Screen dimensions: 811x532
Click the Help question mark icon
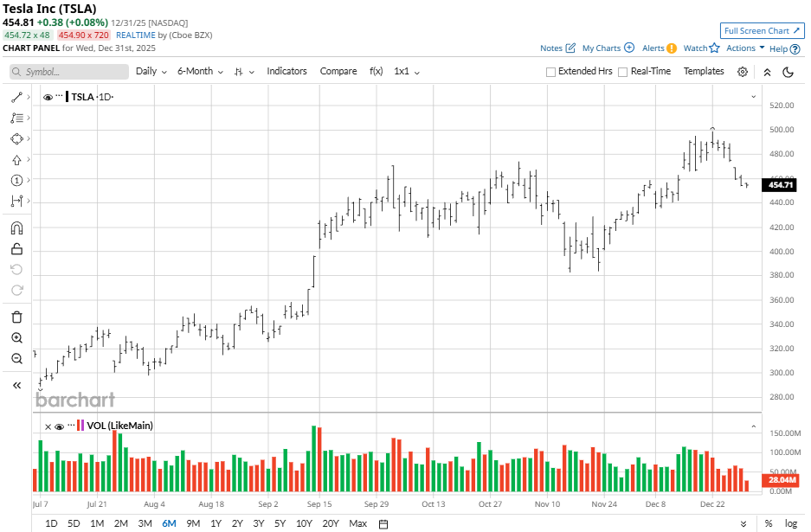(x=795, y=49)
